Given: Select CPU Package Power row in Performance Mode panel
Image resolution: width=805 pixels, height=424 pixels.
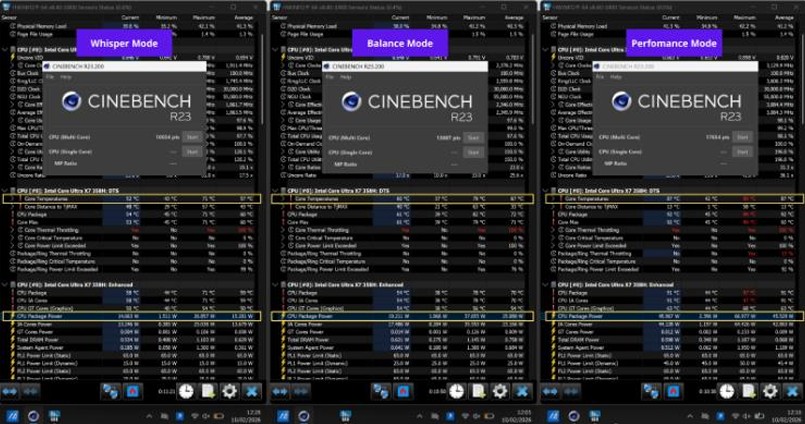Looking at the screenshot, I should 674,317.
